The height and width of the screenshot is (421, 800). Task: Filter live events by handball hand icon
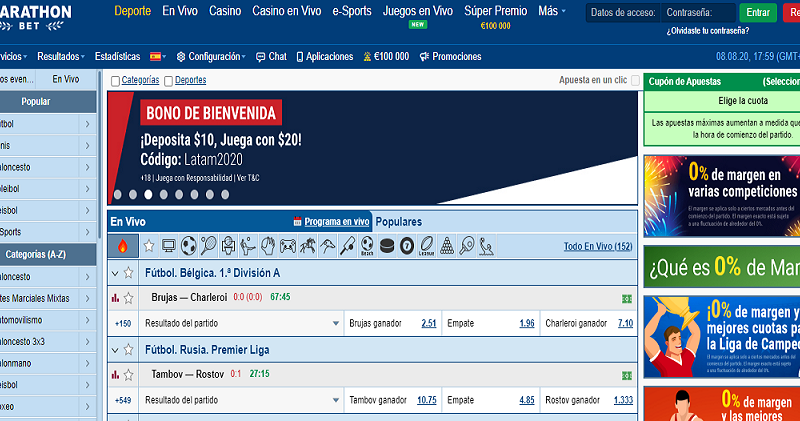pyautogui.click(x=268, y=246)
